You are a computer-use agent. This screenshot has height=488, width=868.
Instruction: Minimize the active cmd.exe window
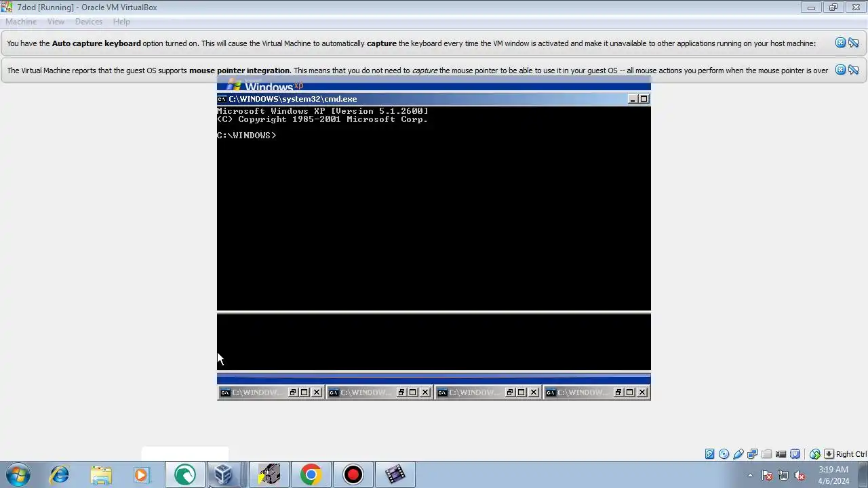coord(633,99)
